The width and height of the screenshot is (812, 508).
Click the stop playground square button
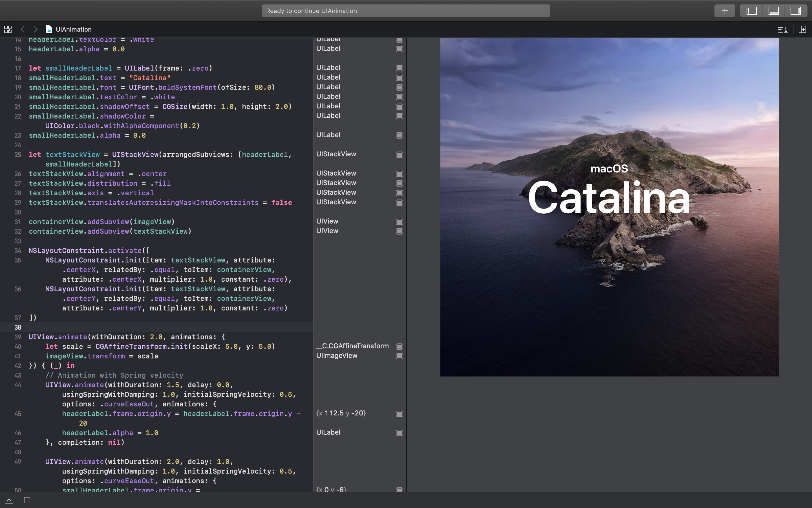pyautogui.click(x=27, y=500)
